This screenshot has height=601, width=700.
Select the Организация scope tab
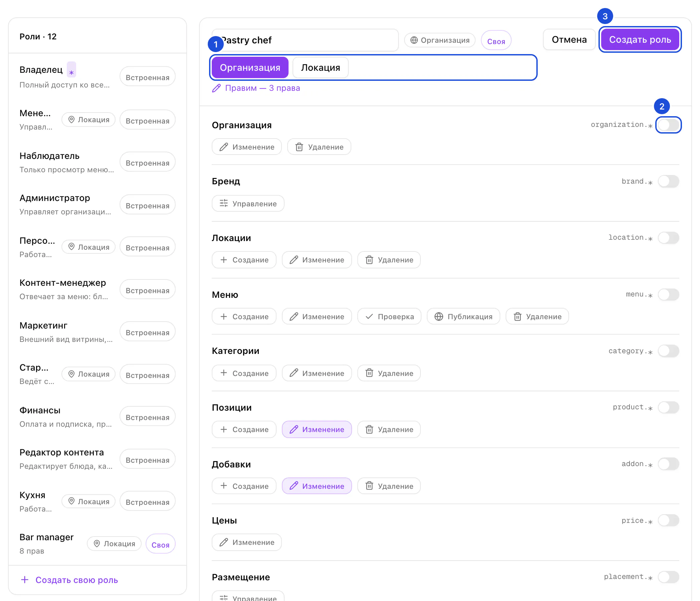click(x=250, y=67)
